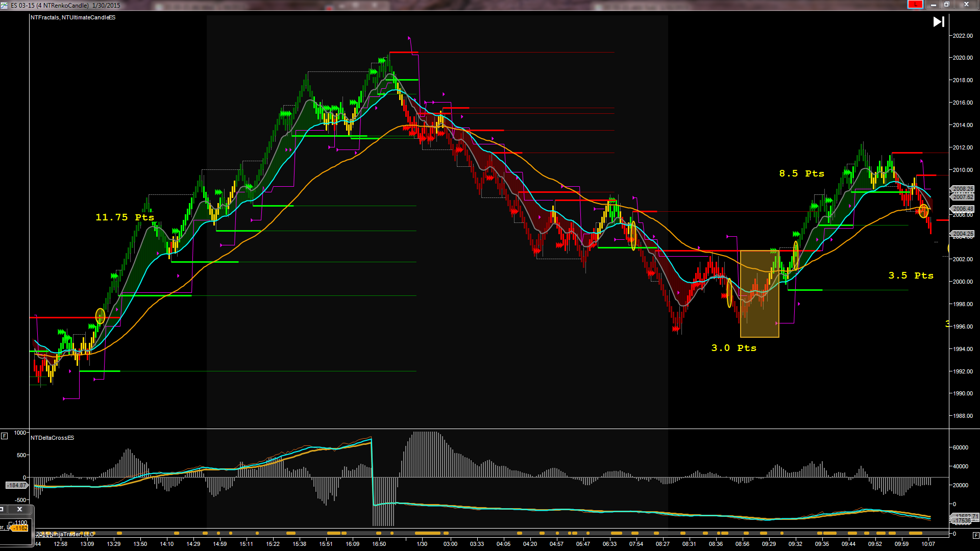Restore down the chart window
Image resolution: width=980 pixels, height=551 pixels.
point(947,5)
